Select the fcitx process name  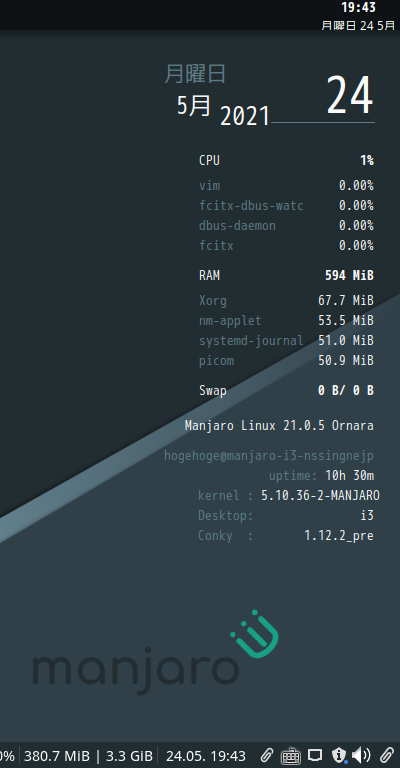pos(216,245)
